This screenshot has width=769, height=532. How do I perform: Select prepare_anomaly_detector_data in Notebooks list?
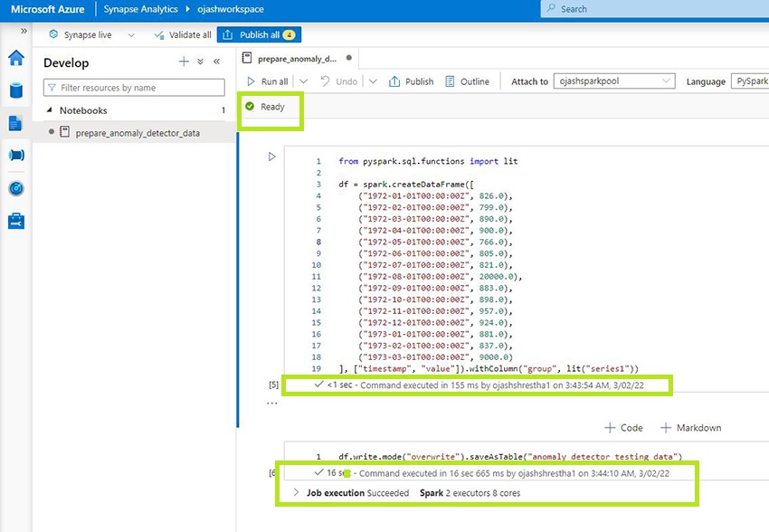[138, 132]
